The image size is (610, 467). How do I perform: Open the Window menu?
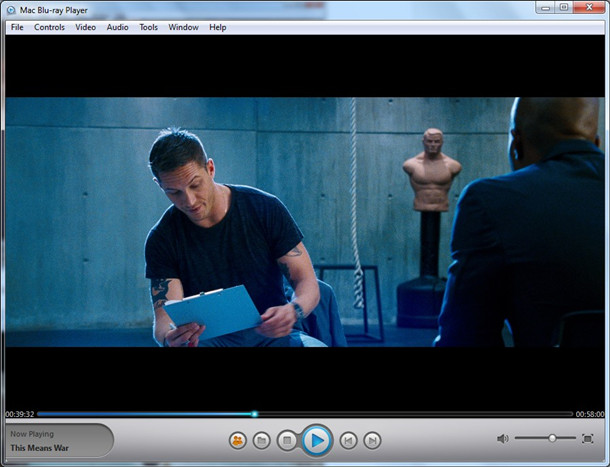[x=184, y=27]
